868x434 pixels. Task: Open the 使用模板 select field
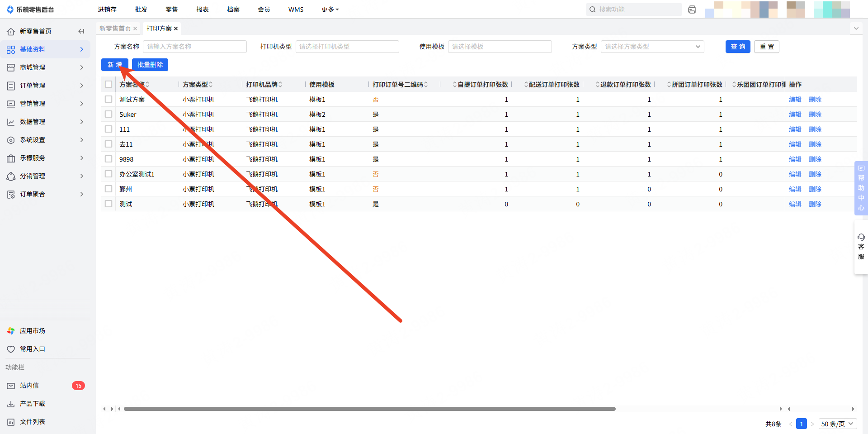pos(500,47)
